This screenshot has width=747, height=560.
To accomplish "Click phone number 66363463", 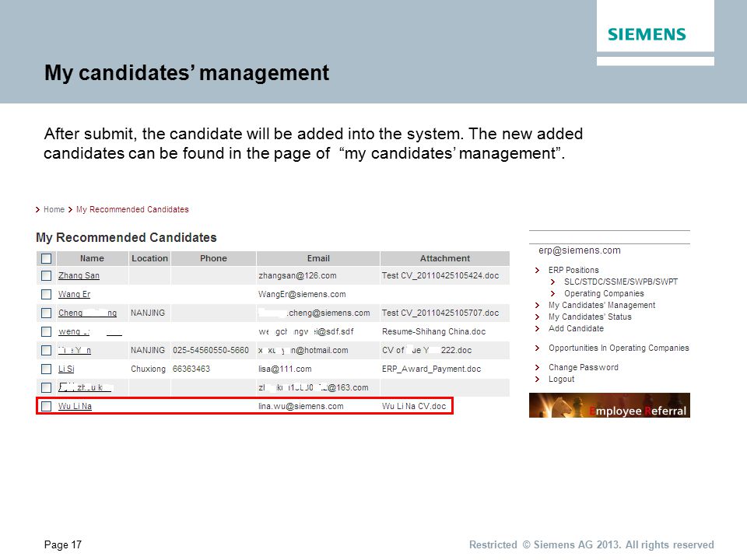I will 191,369.
